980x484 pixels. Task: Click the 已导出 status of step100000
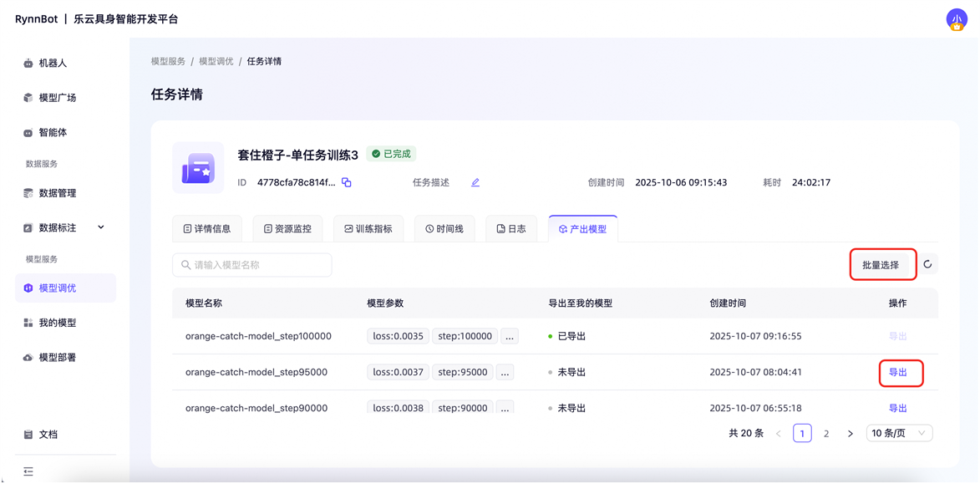point(567,336)
